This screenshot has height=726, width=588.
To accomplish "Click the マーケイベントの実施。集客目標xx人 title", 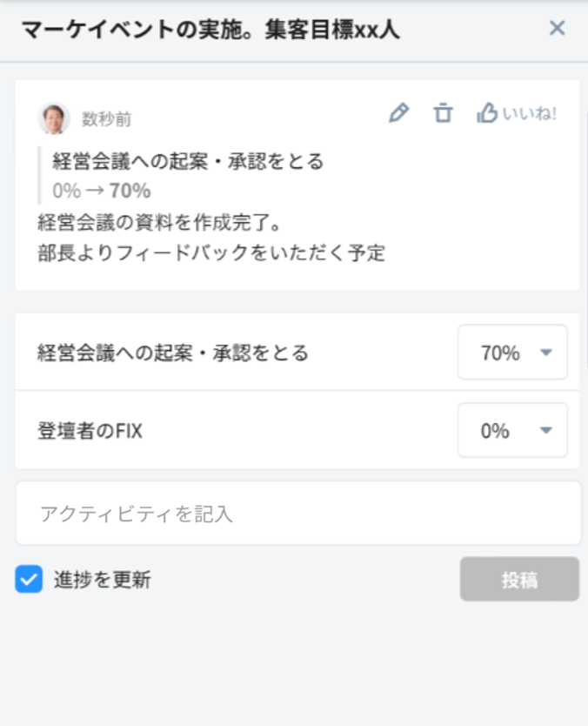I will coord(210,30).
